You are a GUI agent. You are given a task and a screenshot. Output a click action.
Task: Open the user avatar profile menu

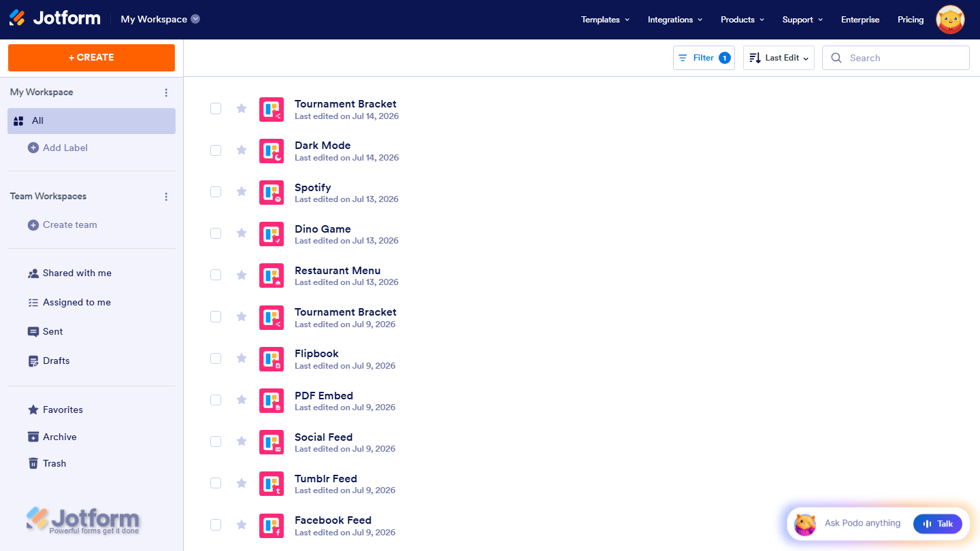click(x=950, y=20)
